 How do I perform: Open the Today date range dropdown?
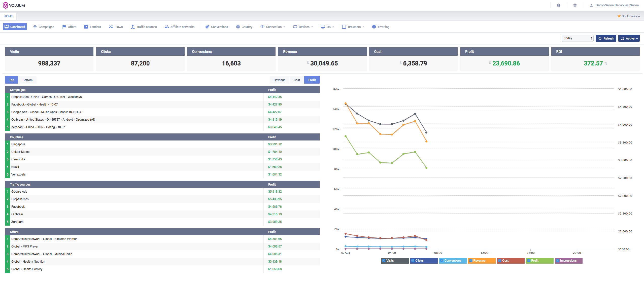577,38
